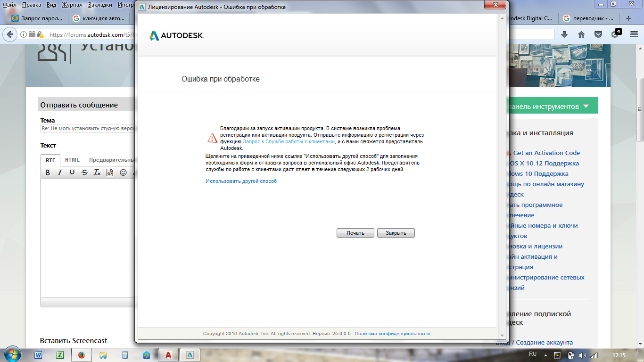Toggle strikethrough formatting in editor

(x=84, y=173)
